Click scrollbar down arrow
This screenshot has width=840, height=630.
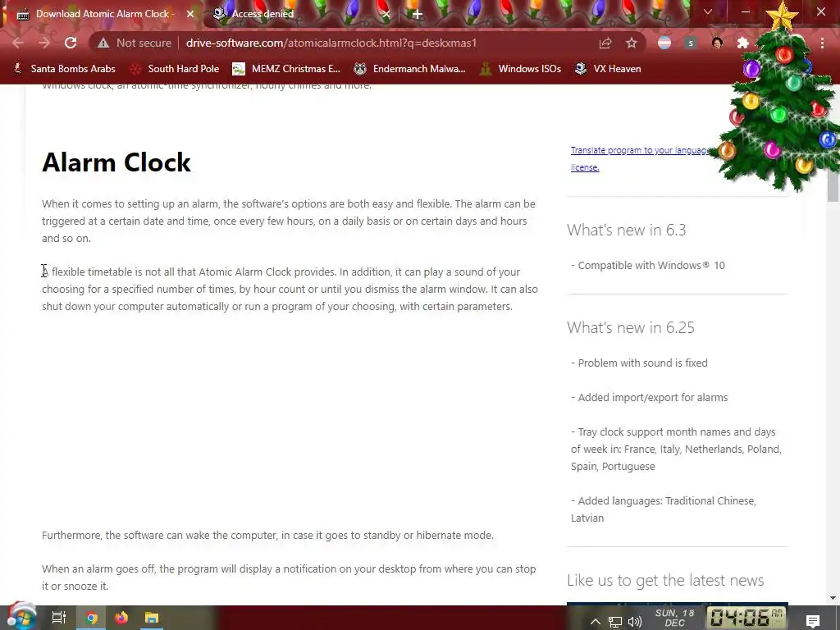(x=833, y=598)
